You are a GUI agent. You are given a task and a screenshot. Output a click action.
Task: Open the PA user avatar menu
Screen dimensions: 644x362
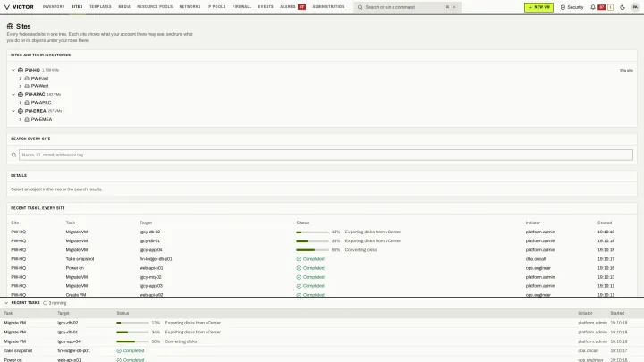point(635,7)
